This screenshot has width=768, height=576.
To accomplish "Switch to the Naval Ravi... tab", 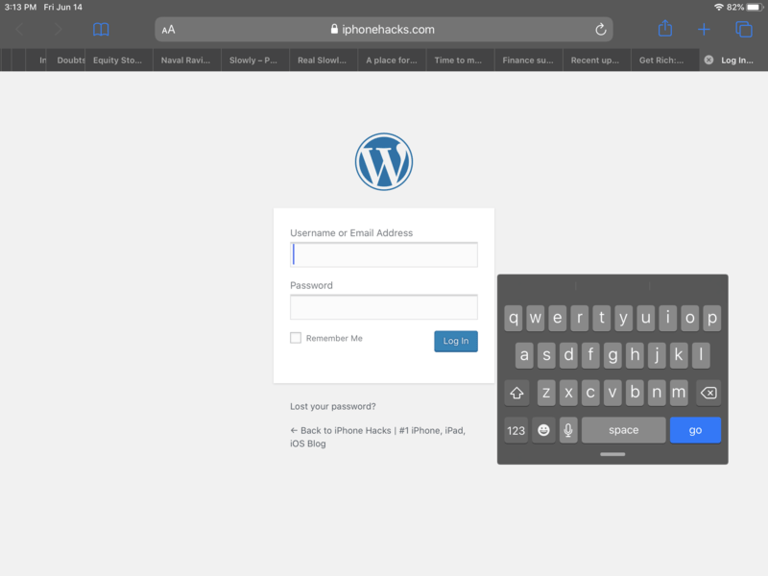I will click(186, 60).
